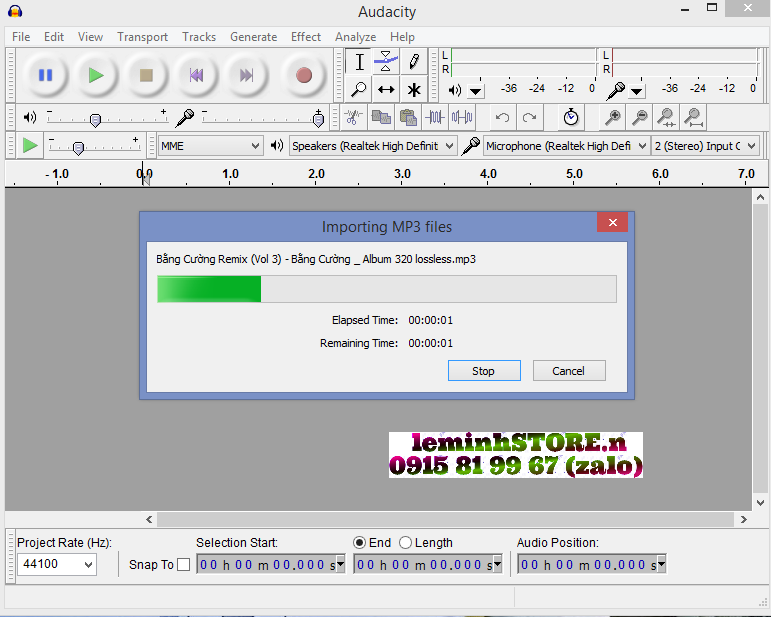Click the input meter microphone icon
771x617 pixels.
(616, 90)
